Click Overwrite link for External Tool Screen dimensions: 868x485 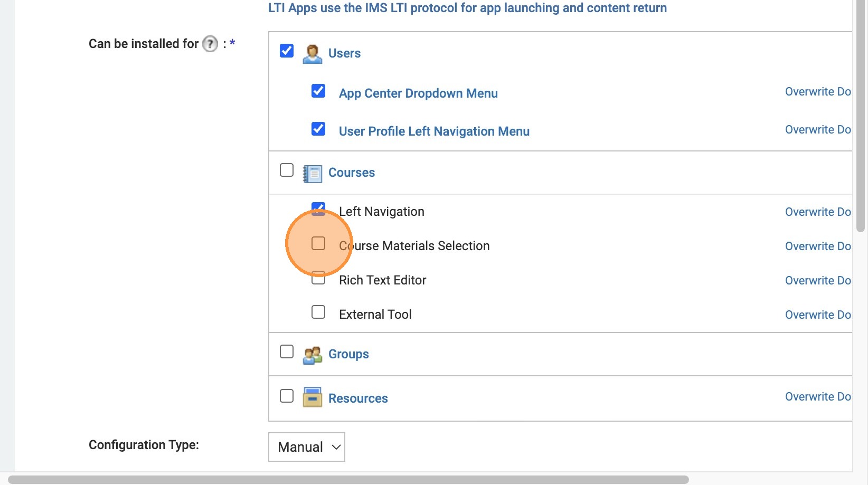click(x=817, y=315)
